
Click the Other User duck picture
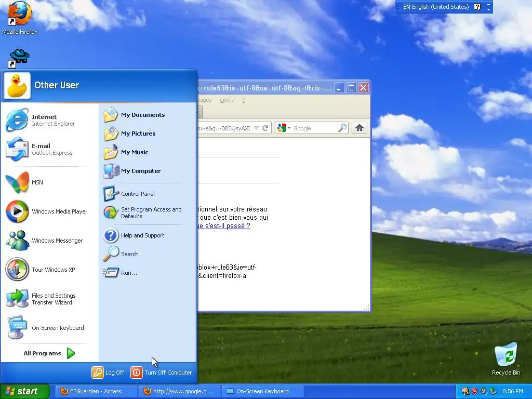click(17, 86)
